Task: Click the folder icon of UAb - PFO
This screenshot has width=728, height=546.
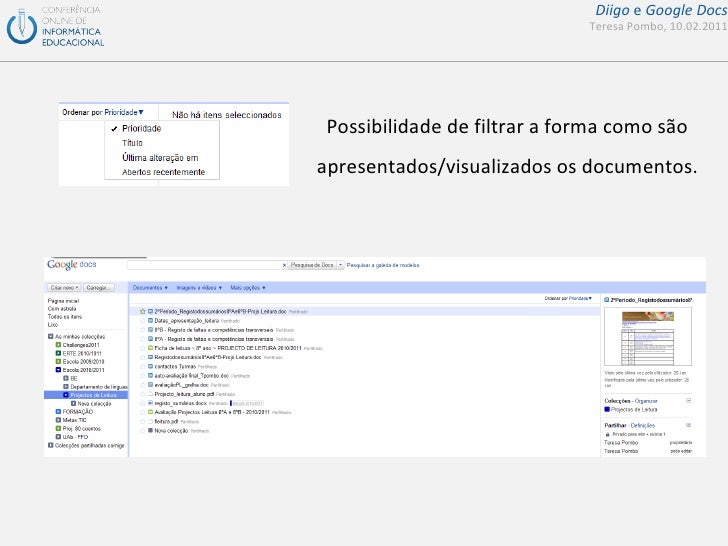Action: 58,437
